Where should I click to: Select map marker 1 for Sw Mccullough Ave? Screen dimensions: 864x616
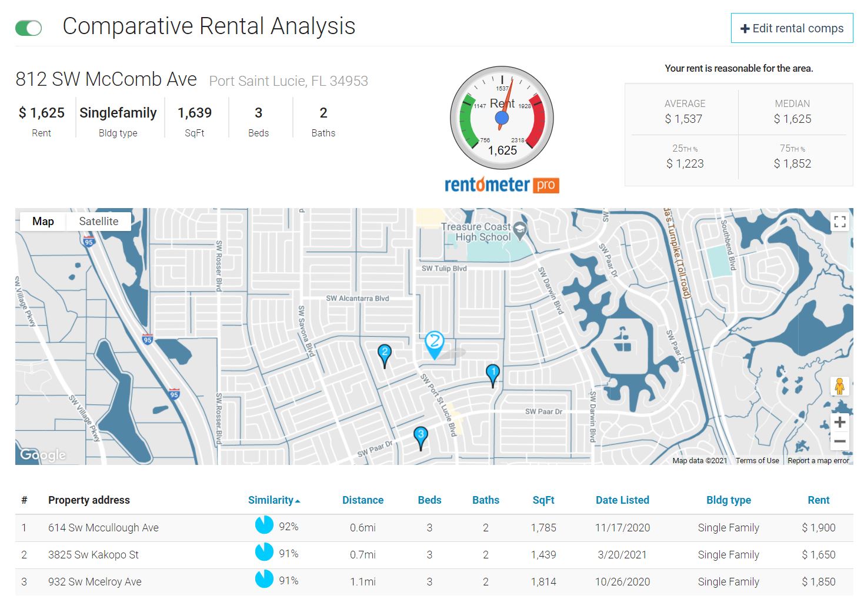click(492, 372)
